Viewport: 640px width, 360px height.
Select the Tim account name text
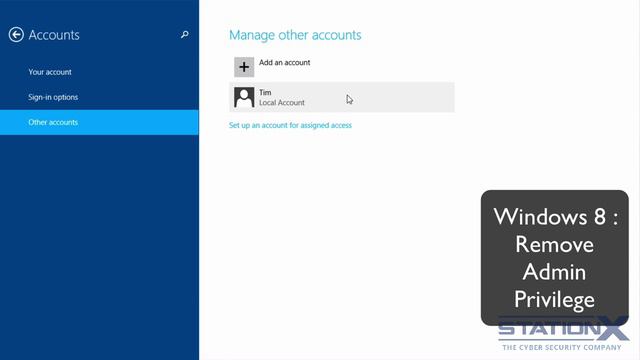(x=265, y=93)
